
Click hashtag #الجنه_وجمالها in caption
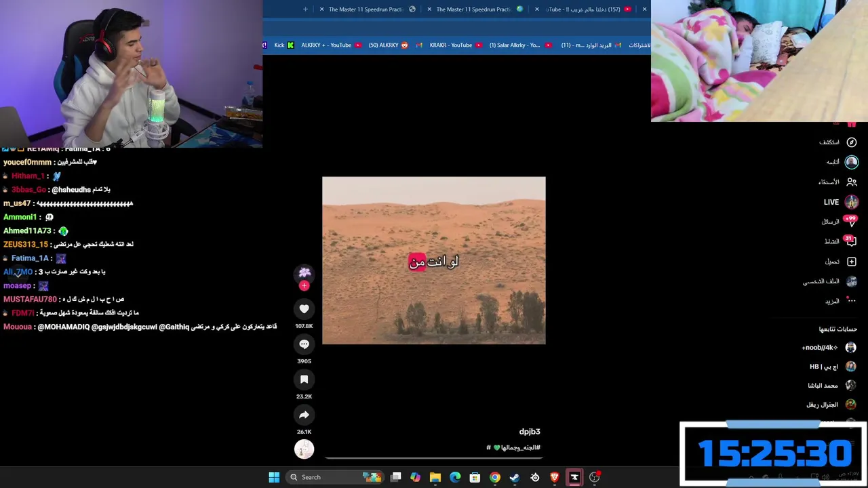(520, 447)
